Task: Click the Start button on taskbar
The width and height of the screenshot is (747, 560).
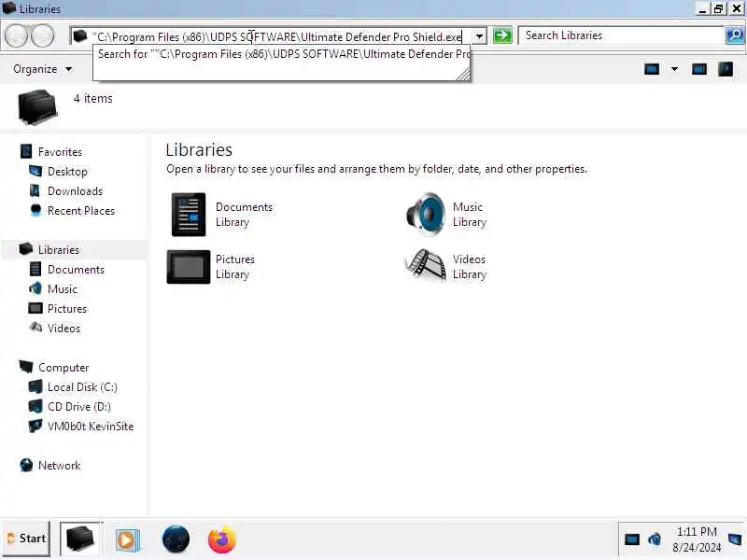Action: 26,539
